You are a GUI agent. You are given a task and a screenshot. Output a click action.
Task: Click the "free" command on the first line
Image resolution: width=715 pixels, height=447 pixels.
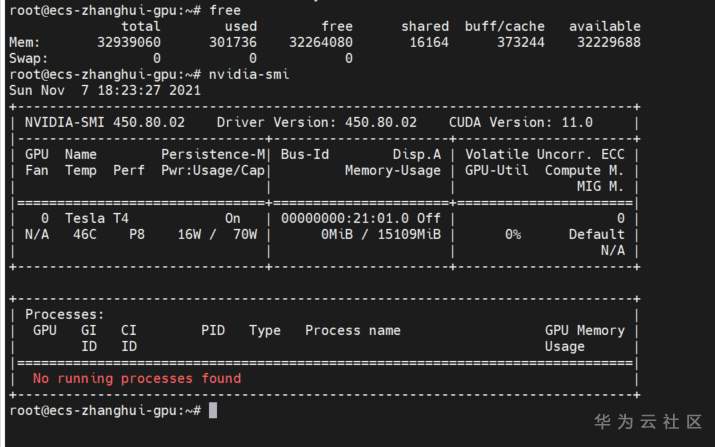(225, 10)
